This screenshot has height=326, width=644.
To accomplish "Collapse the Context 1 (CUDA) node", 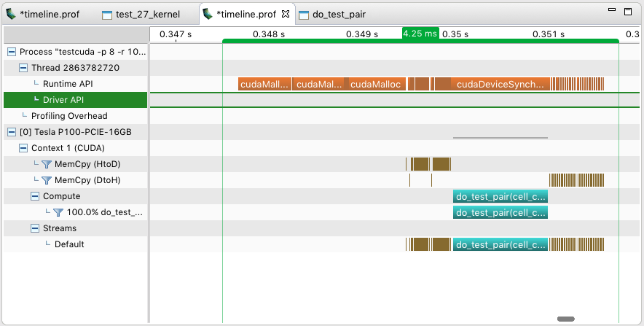I will (23, 148).
